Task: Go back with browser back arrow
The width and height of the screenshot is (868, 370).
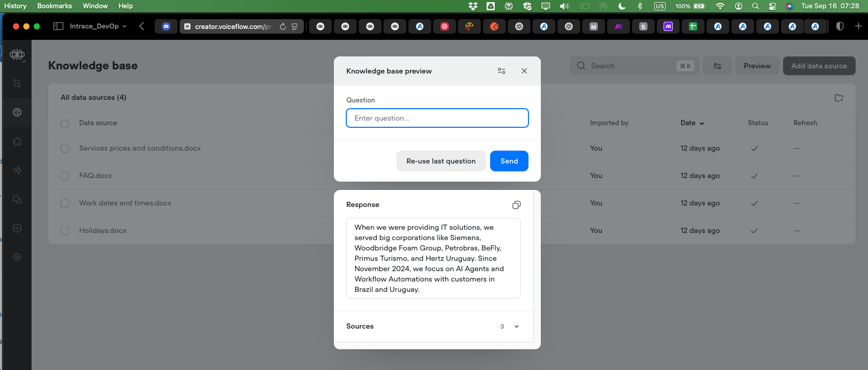Action: click(x=141, y=26)
